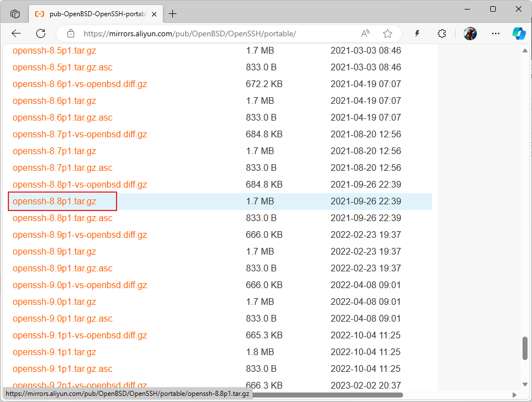
Task: Open openssh-9.0p1-vs-openbsd.diff.gz link
Action: pos(80,285)
